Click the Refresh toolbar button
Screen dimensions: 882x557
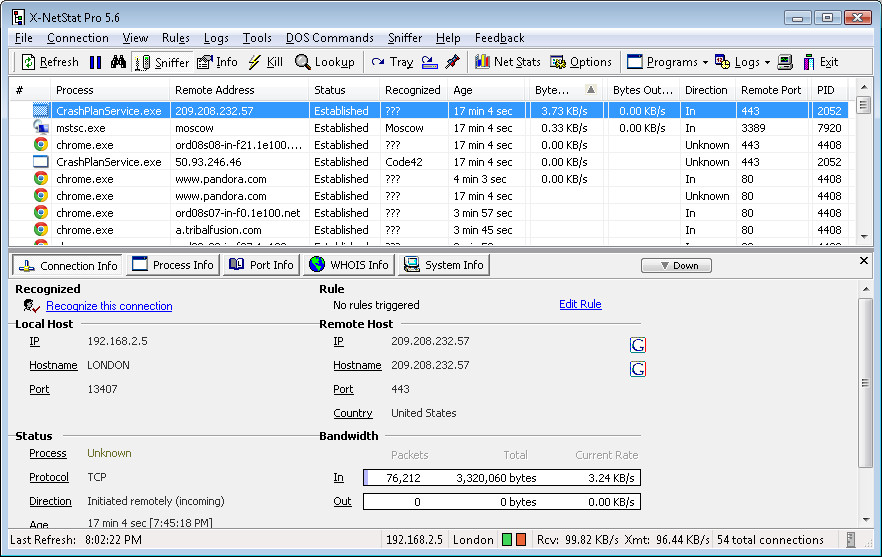pyautogui.click(x=50, y=62)
